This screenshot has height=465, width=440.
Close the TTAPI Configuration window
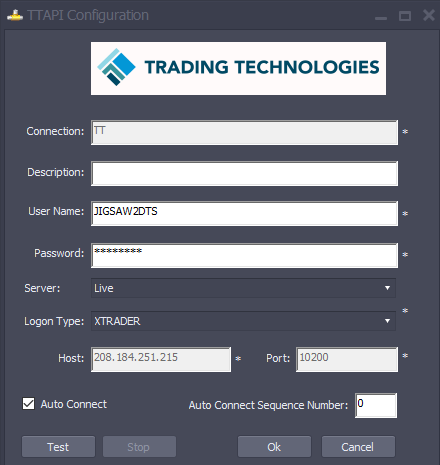pyautogui.click(x=429, y=15)
